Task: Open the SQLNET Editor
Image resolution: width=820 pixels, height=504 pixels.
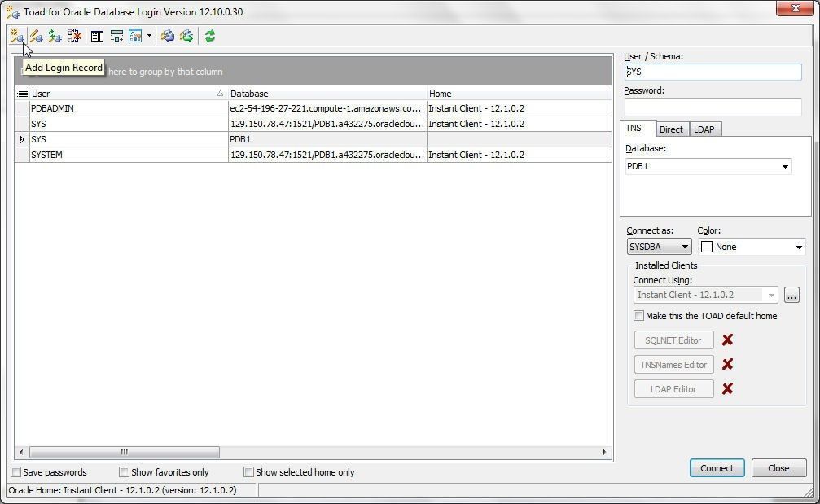Action: click(x=673, y=340)
